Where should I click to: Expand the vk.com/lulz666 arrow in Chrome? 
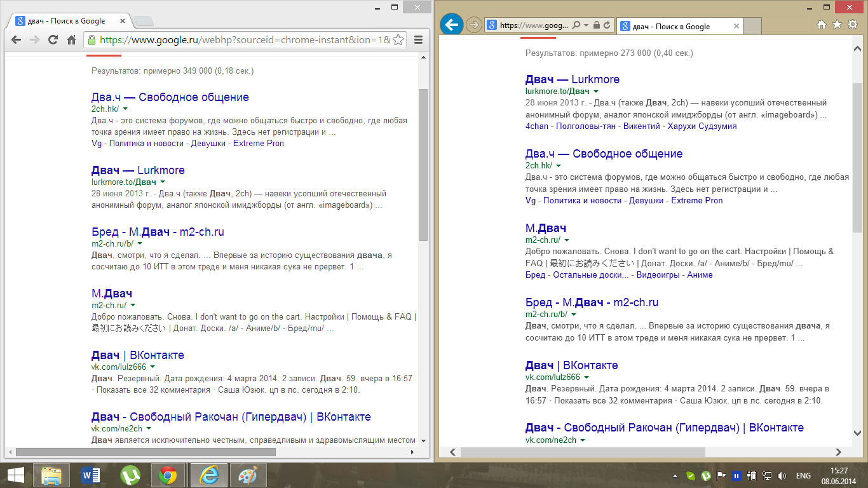pyautogui.click(x=153, y=367)
